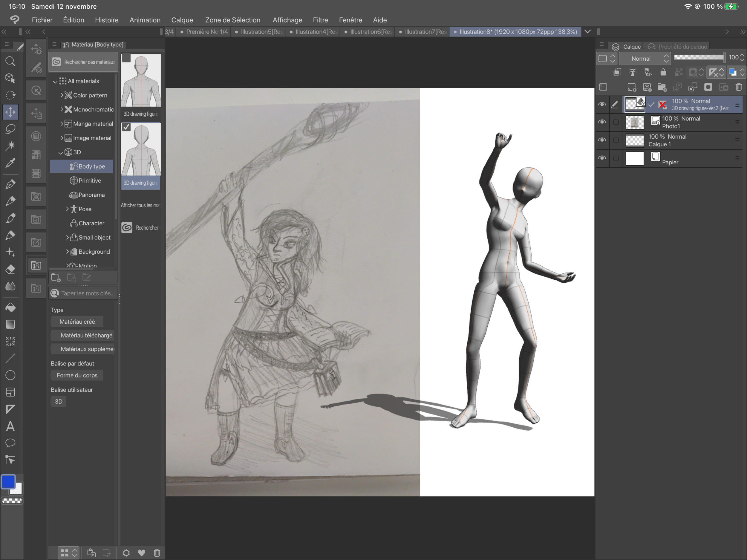Select the Zoom magnifier tool

10,61
